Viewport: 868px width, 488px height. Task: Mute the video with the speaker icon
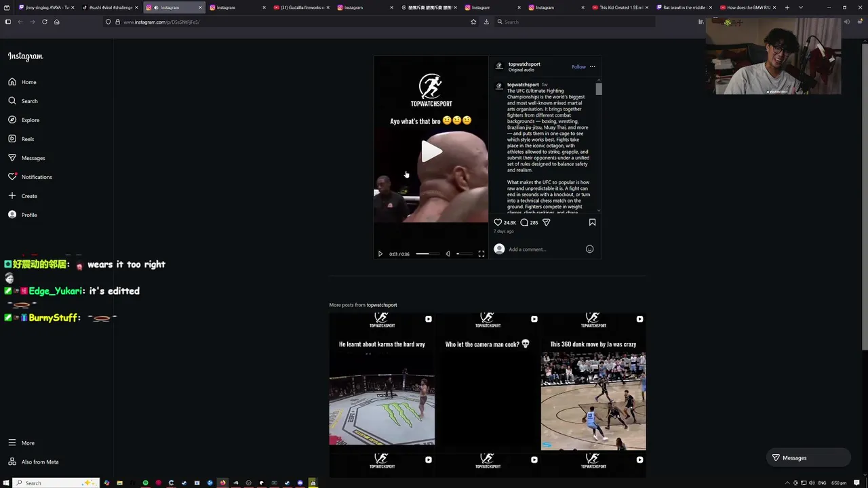tap(448, 253)
